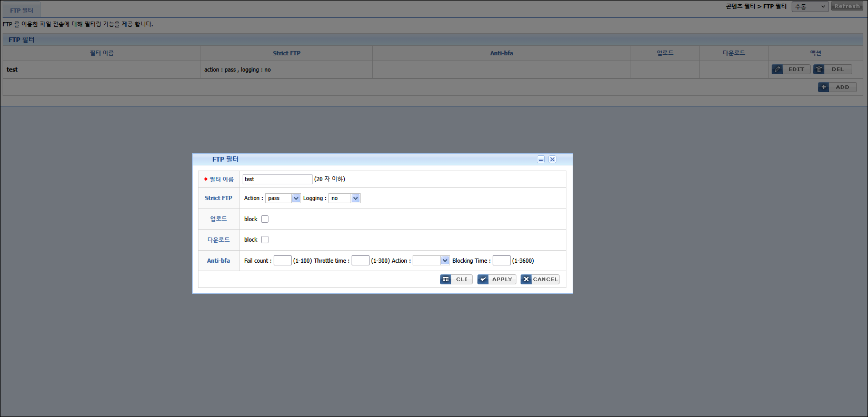Focus the Fail count input box

283,261
